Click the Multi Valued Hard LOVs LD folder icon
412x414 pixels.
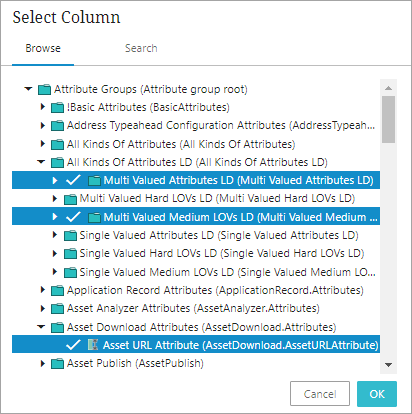click(70, 199)
